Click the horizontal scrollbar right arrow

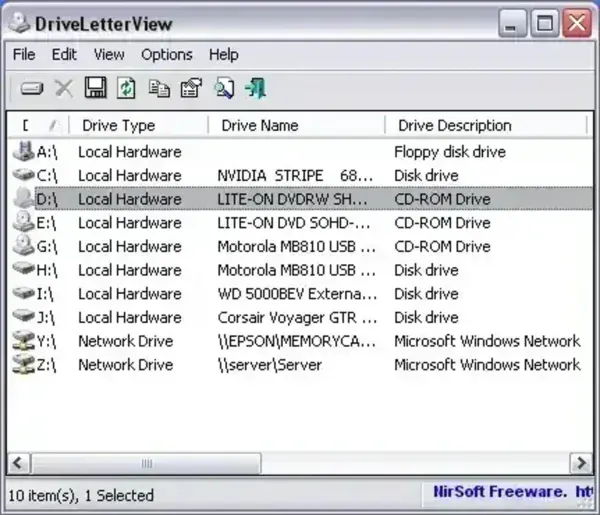click(x=581, y=463)
